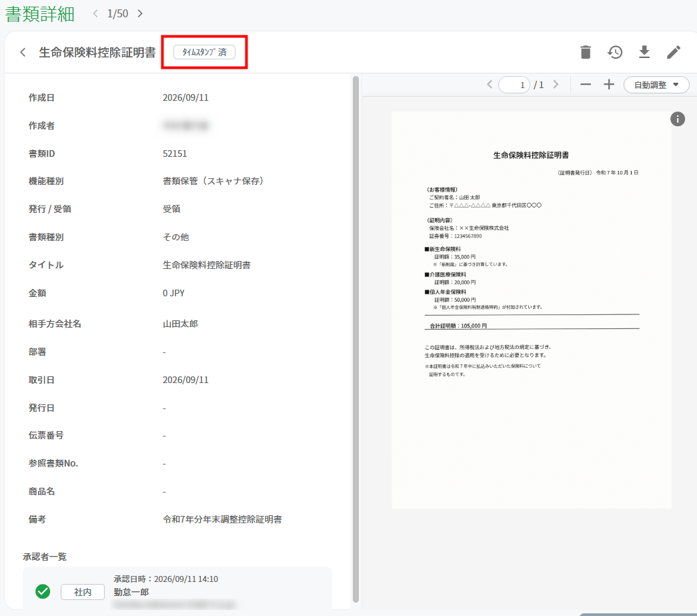The width and height of the screenshot is (697, 616).
Task: Select the approver name 勤怠一郎
Action: [x=131, y=592]
